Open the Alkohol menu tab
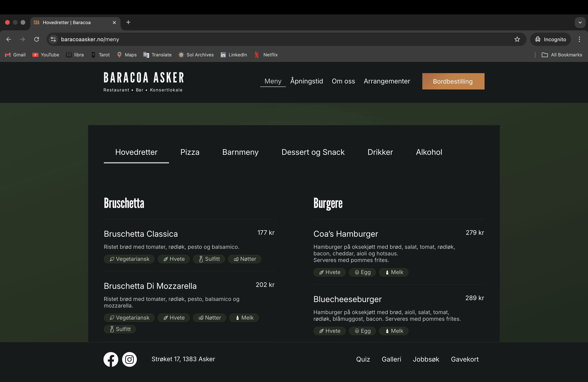 pos(429,152)
